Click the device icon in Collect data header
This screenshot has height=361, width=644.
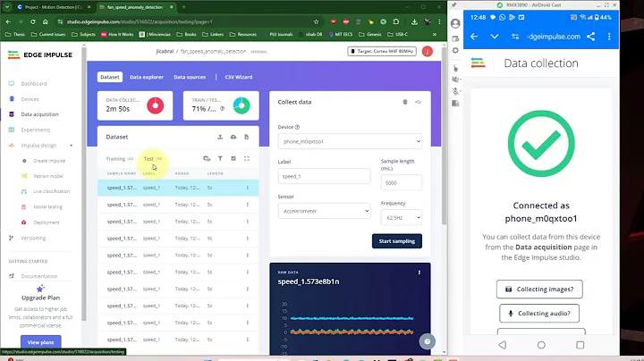pyautogui.click(x=405, y=102)
